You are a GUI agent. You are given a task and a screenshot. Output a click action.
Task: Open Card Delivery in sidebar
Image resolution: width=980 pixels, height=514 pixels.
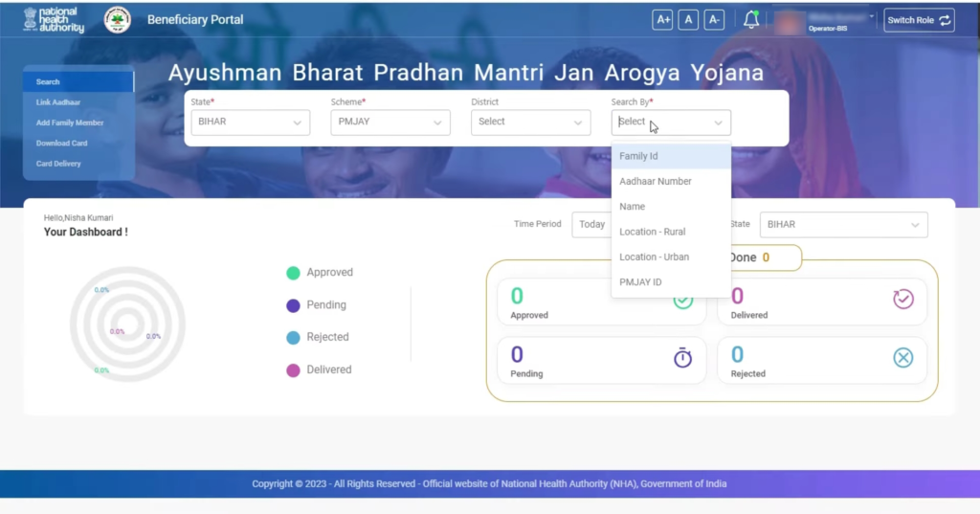point(58,164)
